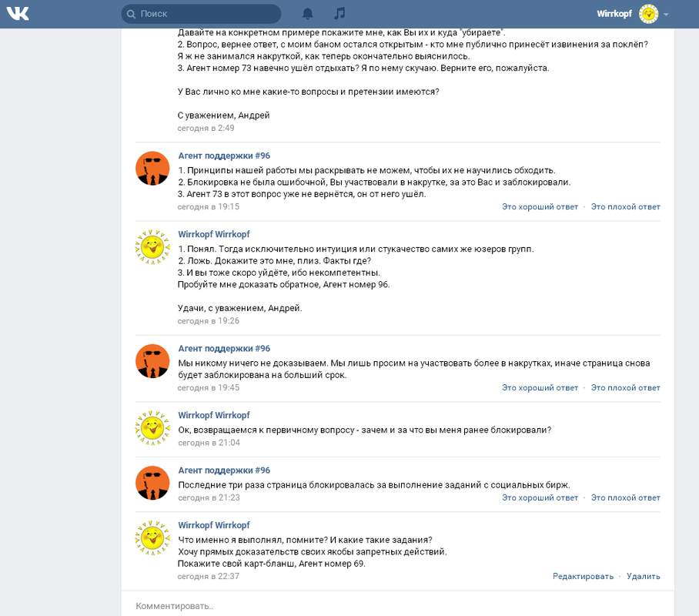Mark the 19:15 reply as Это хороший ответ
Screen dimensions: 699x616
(x=540, y=206)
